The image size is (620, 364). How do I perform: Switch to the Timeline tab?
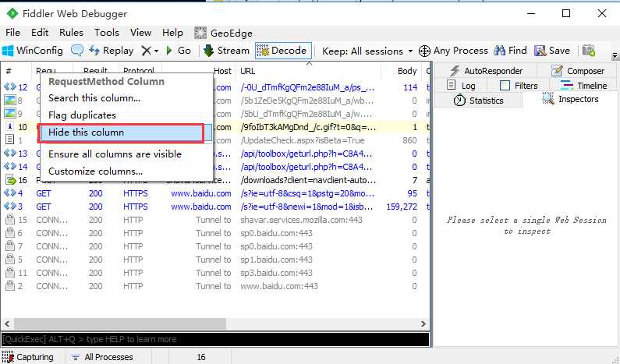(583, 86)
